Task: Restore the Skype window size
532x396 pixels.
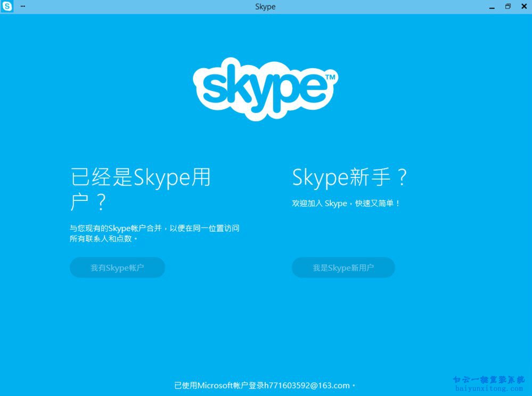Action: (x=508, y=6)
